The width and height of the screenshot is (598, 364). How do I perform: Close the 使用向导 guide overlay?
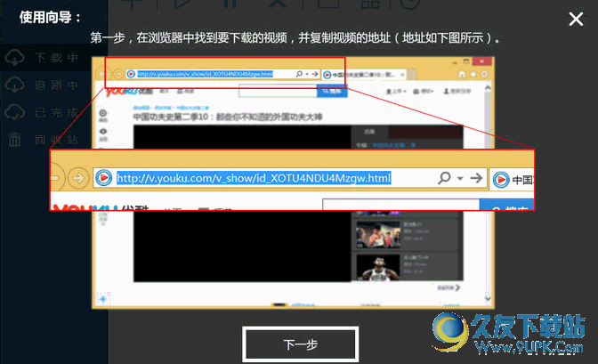coord(576,19)
